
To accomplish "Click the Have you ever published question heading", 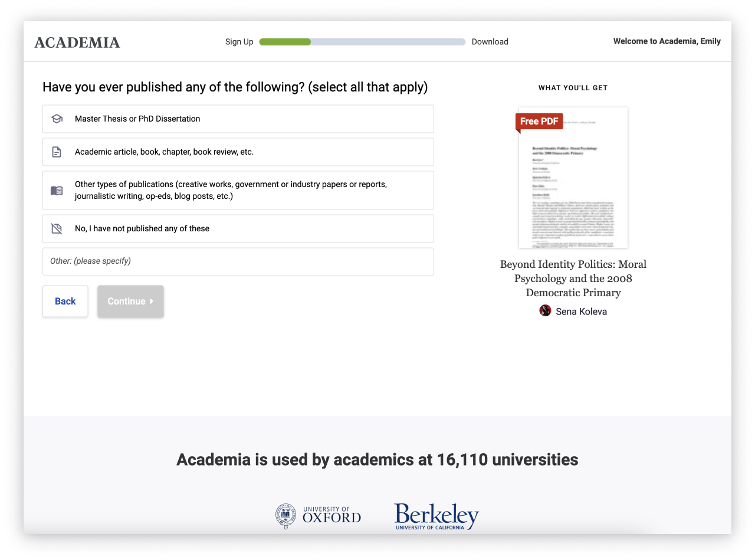I will tap(235, 87).
